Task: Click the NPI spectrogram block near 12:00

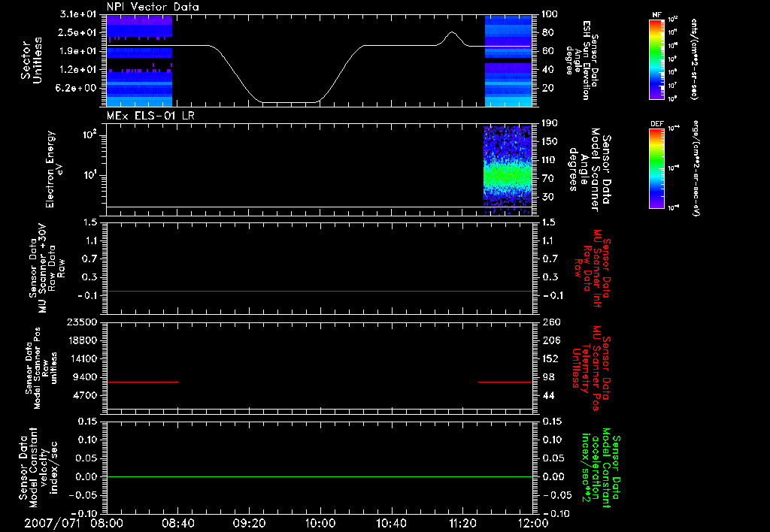Action: (508, 61)
